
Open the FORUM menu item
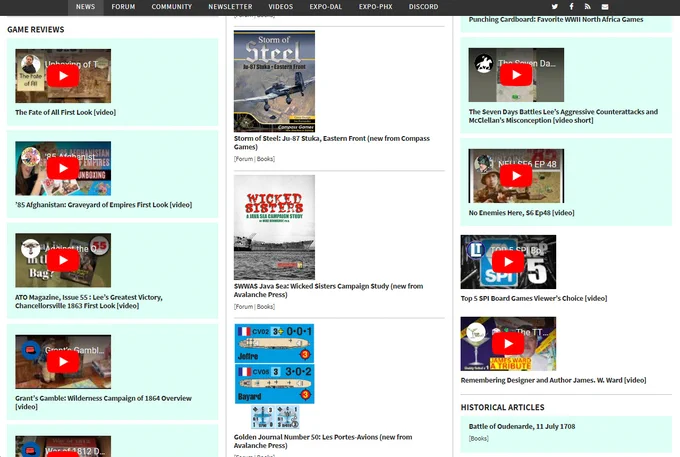(x=123, y=7)
